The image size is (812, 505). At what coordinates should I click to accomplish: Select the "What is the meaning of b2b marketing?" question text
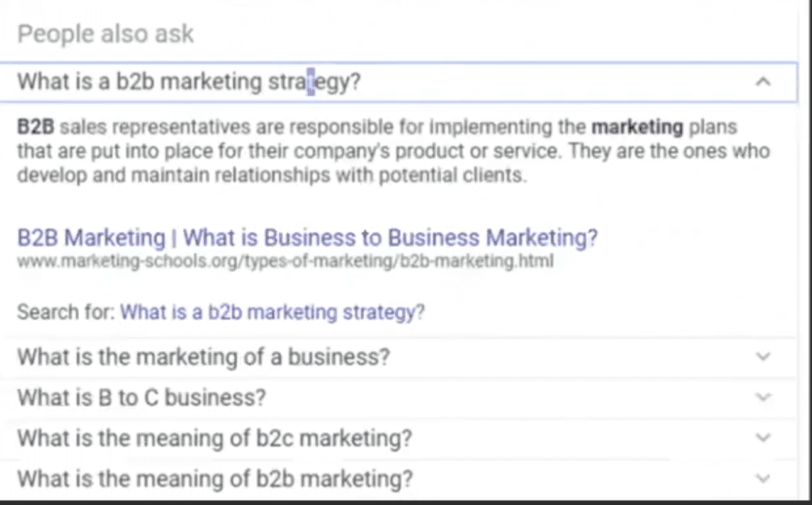click(215, 479)
